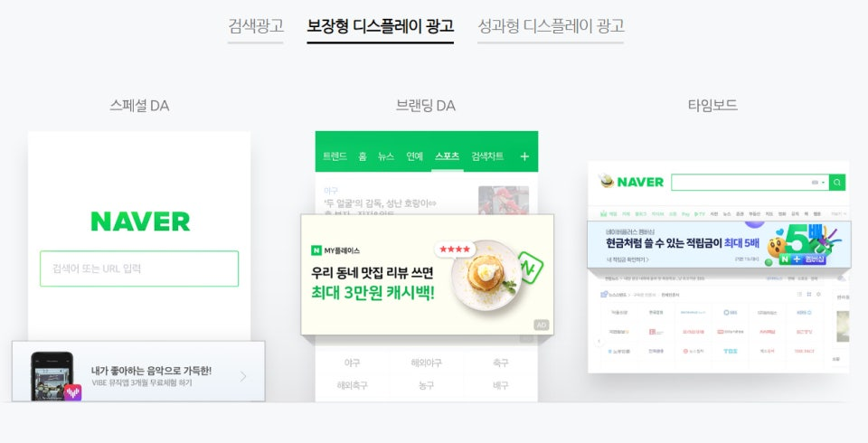This screenshot has width=868, height=443.
Task: Click the AD label on banner
Action: point(542,325)
